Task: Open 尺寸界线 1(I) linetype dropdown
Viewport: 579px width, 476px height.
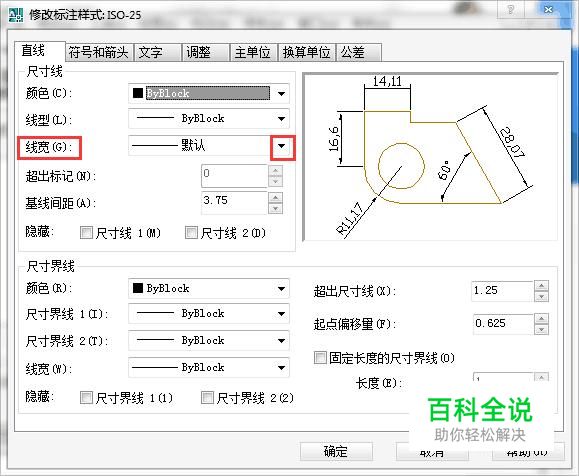Action: [209, 314]
